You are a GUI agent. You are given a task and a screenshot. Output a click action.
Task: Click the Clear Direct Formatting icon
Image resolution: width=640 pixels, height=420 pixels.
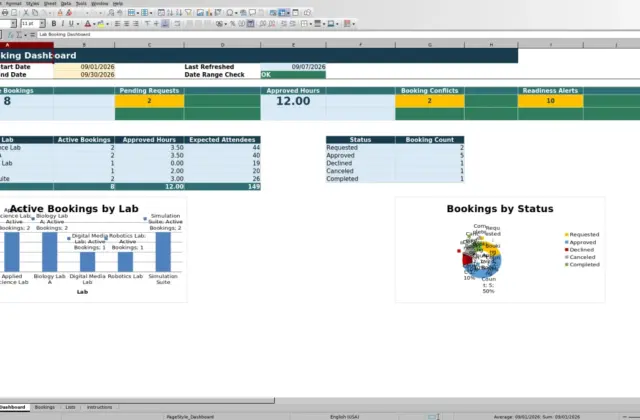69,13
